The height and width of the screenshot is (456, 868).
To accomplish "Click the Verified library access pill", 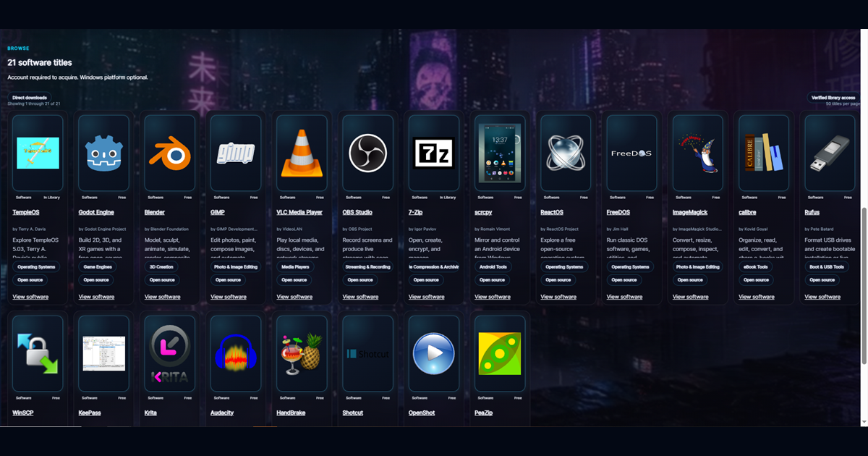I will pyautogui.click(x=833, y=97).
